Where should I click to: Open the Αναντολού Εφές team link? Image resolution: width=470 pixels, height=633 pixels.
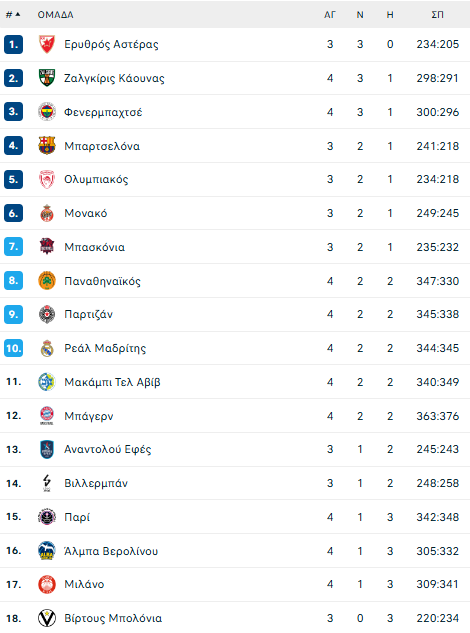[x=107, y=449]
